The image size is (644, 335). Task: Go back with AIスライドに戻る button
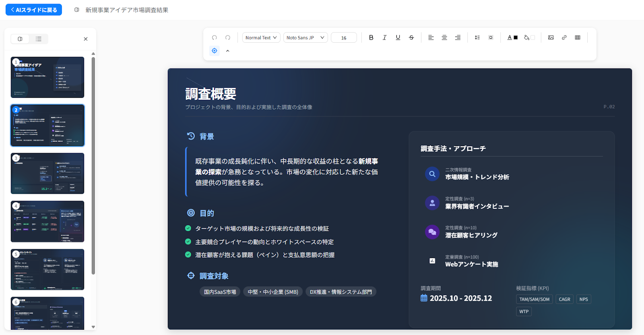coord(34,10)
